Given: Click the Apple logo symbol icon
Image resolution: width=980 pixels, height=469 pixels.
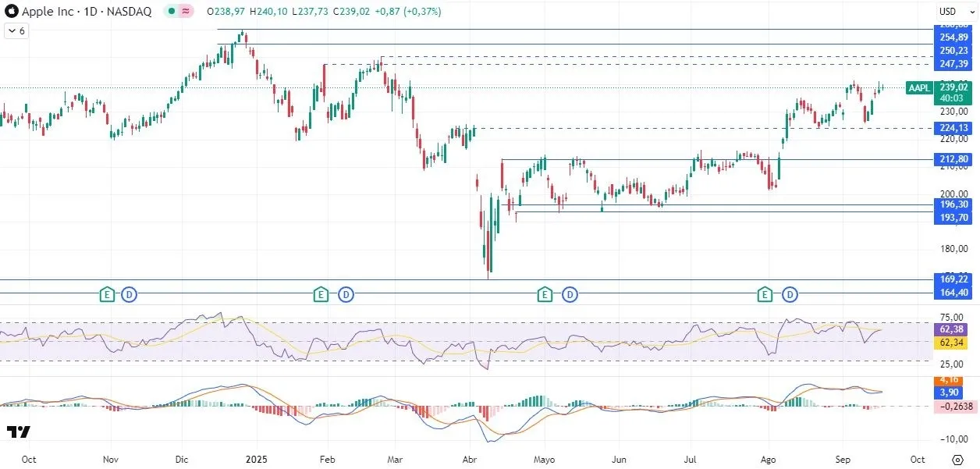Looking at the screenshot, I should [10, 11].
